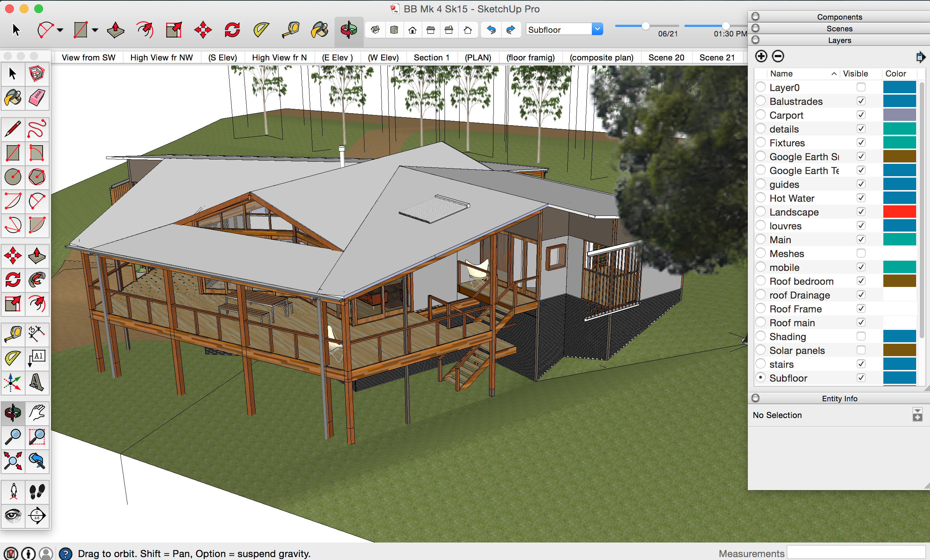The width and height of the screenshot is (930, 560).
Task: Set Main as the active layer
Action: pyautogui.click(x=761, y=240)
